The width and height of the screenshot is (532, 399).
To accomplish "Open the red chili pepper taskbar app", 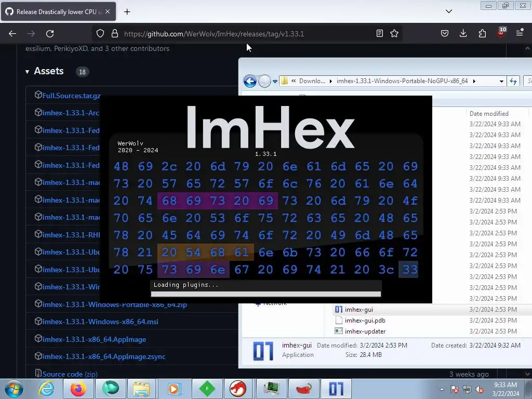I will coord(303,389).
